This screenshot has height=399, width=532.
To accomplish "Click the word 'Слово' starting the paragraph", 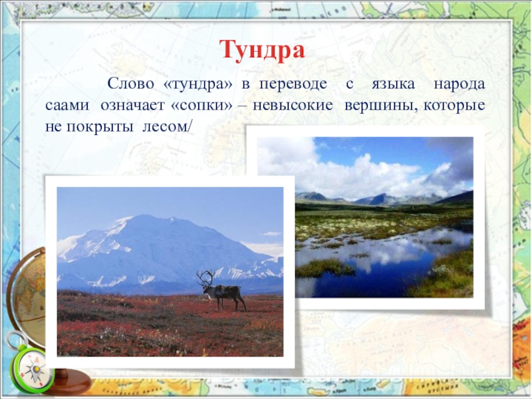I will [x=130, y=84].
